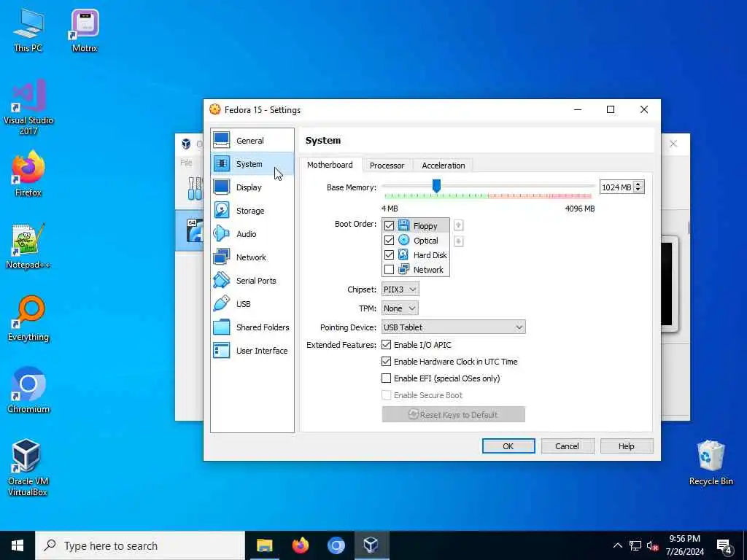Click the Base Memory slider handle

click(436, 186)
